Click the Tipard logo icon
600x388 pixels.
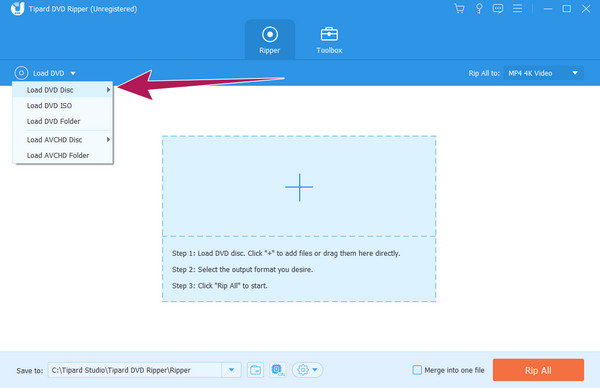tap(17, 8)
